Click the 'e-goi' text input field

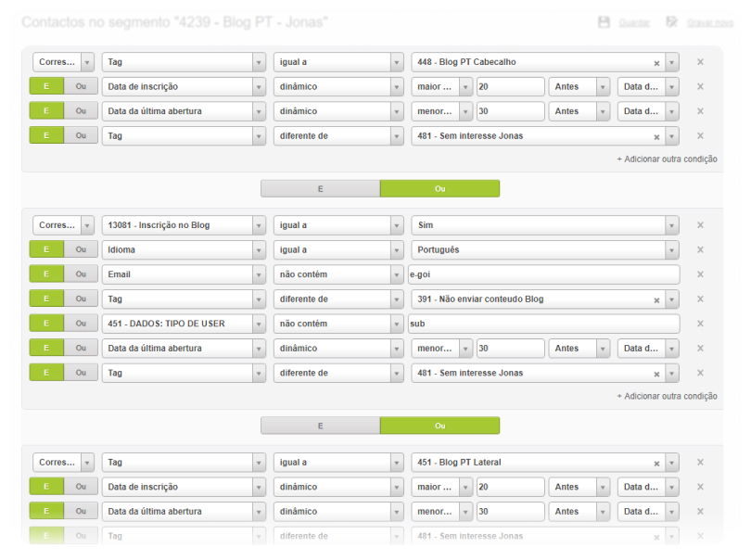[x=542, y=274]
